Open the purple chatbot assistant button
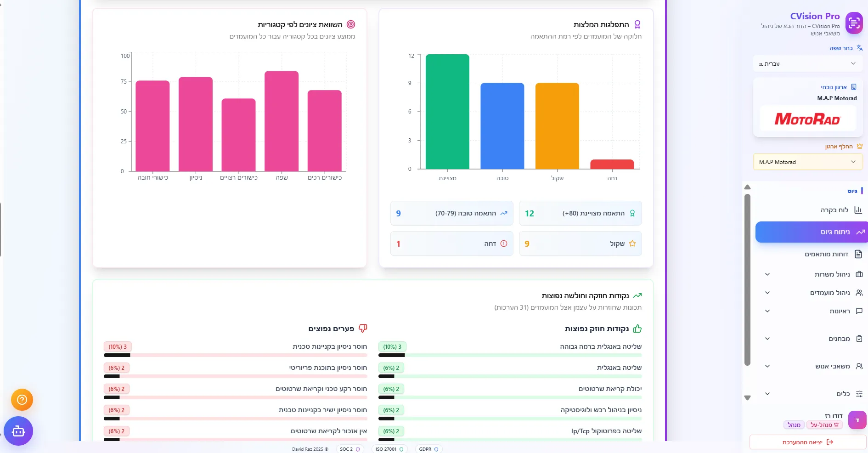 (x=18, y=431)
